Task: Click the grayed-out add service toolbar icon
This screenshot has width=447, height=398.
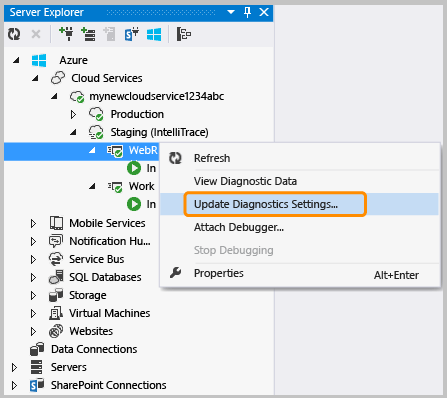Action: (109, 34)
